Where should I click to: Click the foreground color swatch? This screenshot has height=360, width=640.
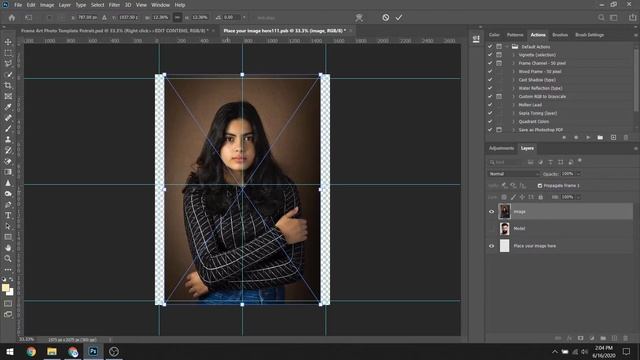click(x=5, y=288)
